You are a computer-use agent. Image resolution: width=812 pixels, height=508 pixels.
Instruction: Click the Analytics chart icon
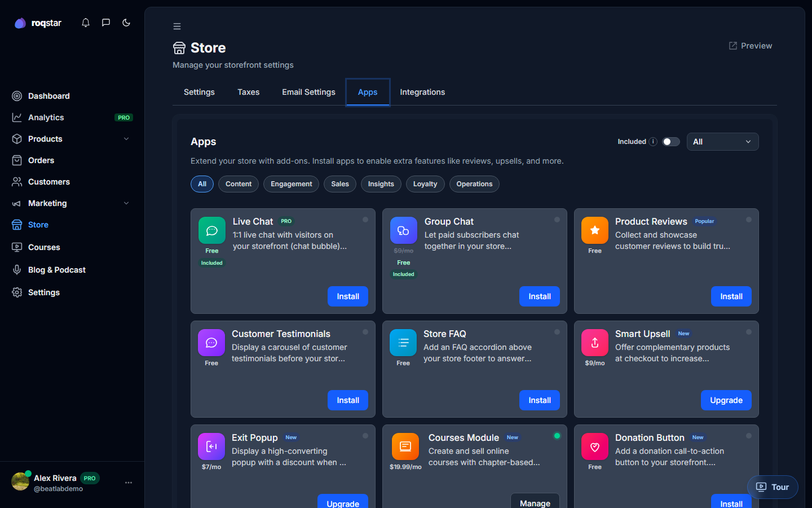pos(17,117)
